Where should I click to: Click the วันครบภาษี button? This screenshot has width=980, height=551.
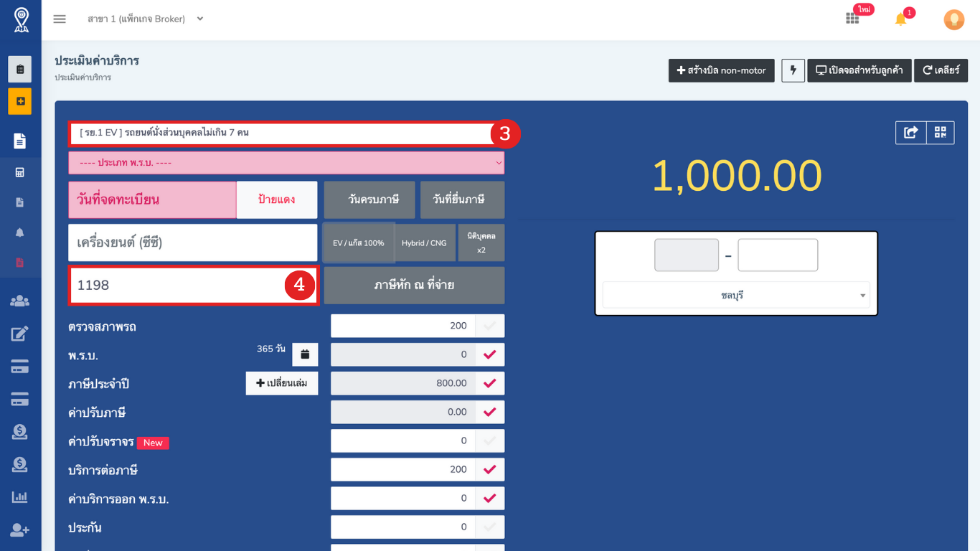tap(369, 199)
